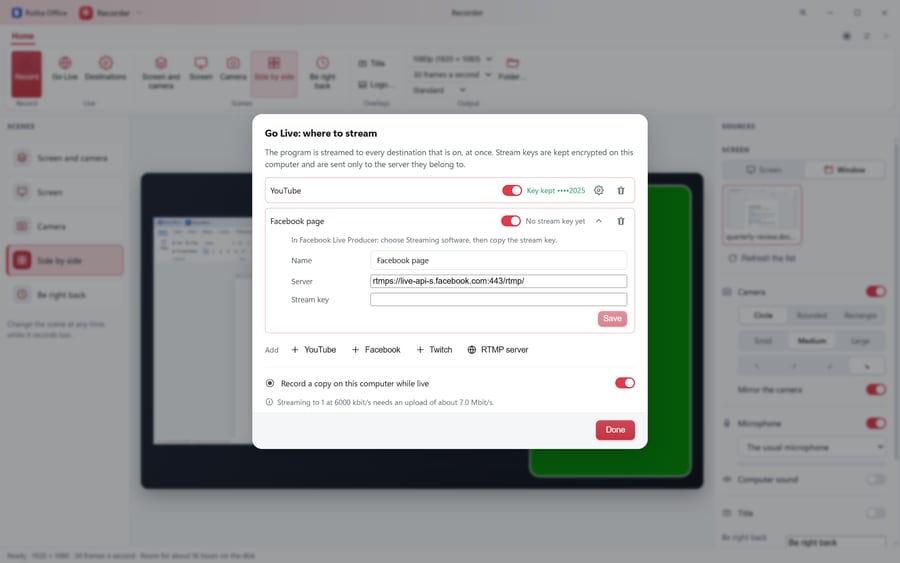Click the Record button in Recorder ribbon

point(26,75)
